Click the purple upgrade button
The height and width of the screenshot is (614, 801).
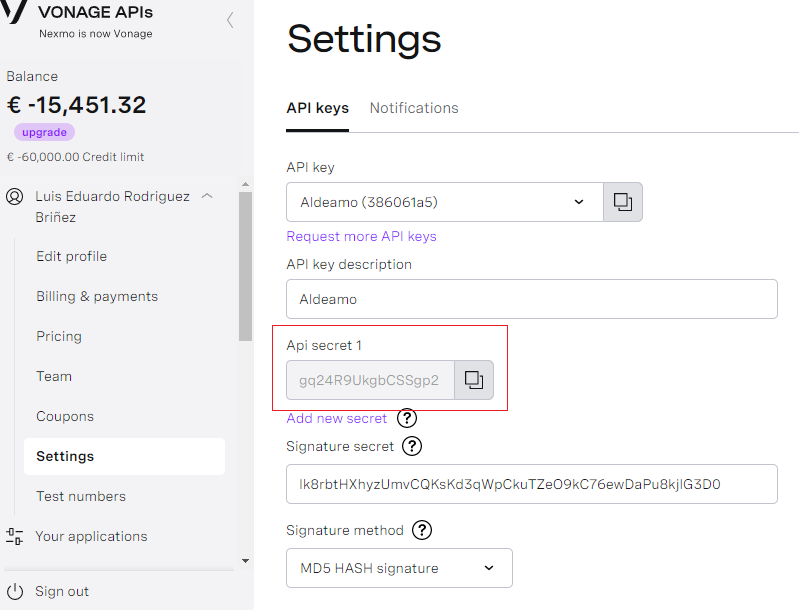(x=44, y=132)
